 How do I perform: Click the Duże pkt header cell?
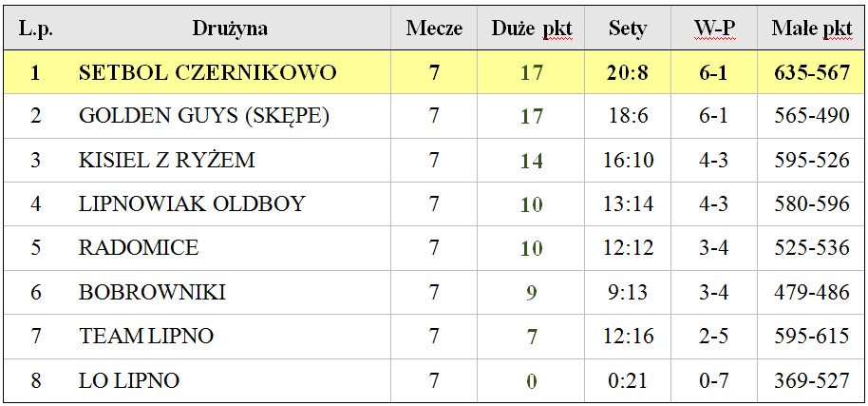tap(531, 29)
